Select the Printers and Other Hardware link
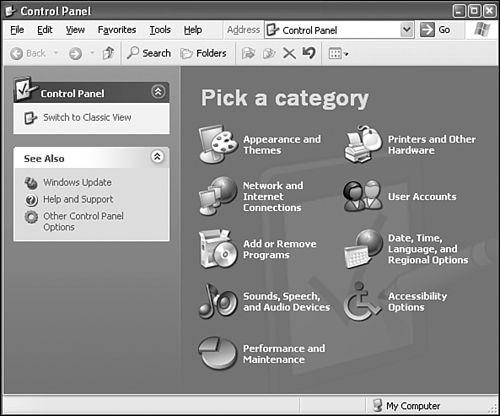The height and width of the screenshot is (416, 500). (432, 145)
